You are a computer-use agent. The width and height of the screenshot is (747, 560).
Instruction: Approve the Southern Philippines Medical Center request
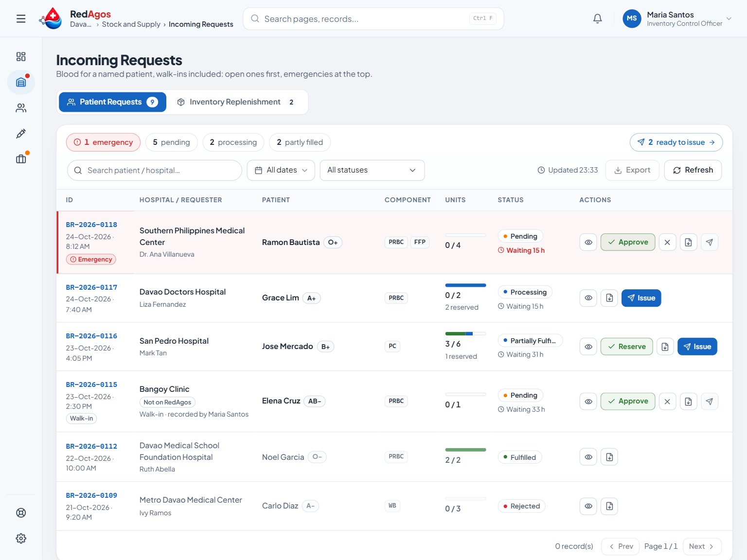point(628,242)
